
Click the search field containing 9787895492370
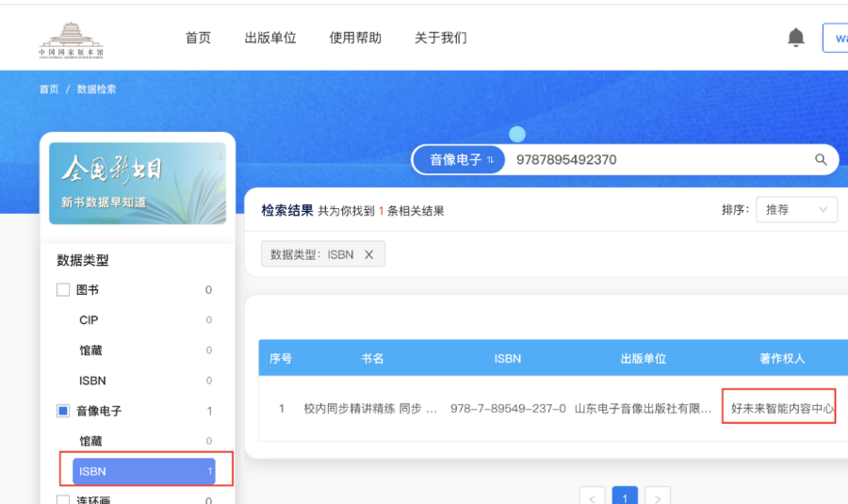pyautogui.click(x=659, y=159)
